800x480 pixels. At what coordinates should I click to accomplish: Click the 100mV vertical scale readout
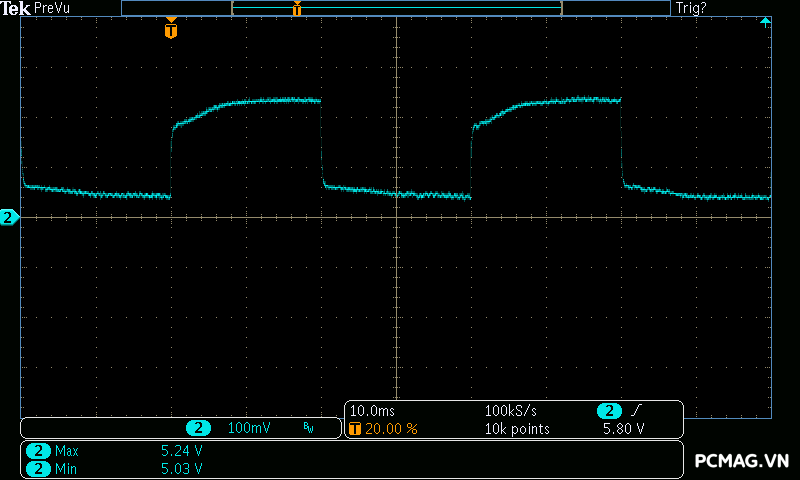pyautogui.click(x=249, y=428)
